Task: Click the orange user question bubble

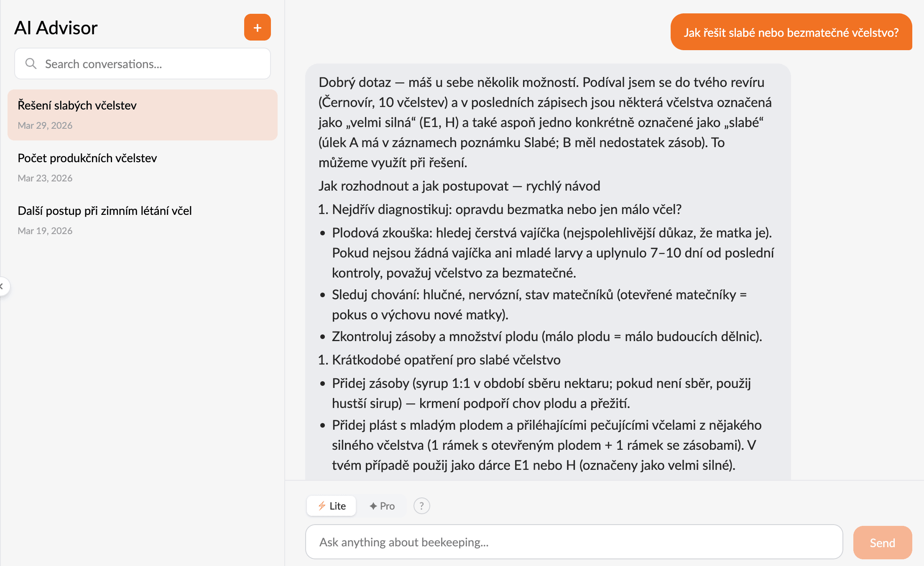Action: (x=791, y=32)
